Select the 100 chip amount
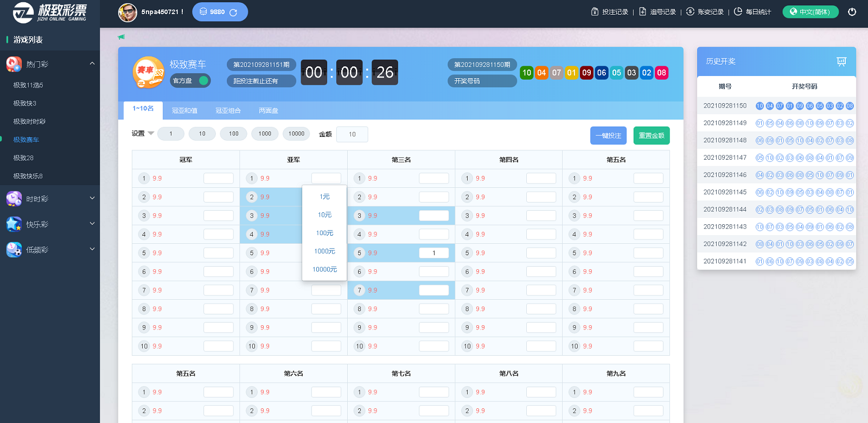Viewport: 868px width, 423px height. [233, 134]
